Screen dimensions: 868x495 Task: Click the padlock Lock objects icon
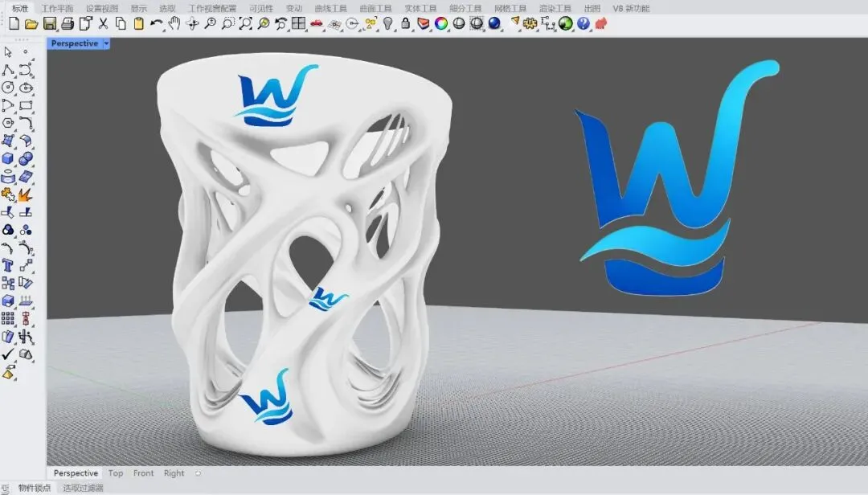(406, 23)
